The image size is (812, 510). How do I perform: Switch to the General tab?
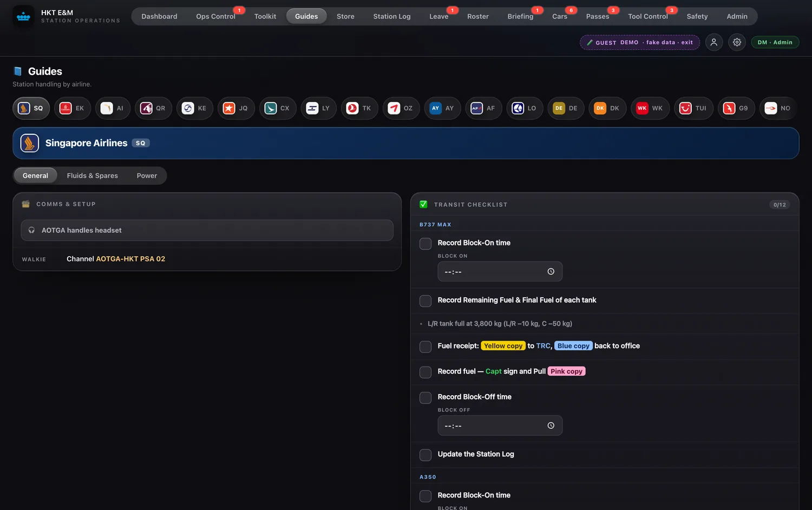coord(35,175)
